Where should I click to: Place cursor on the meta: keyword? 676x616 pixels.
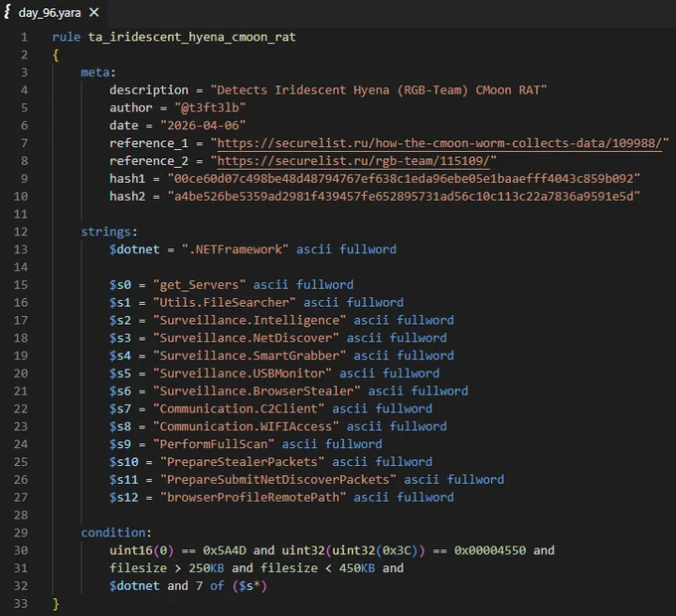tap(98, 73)
